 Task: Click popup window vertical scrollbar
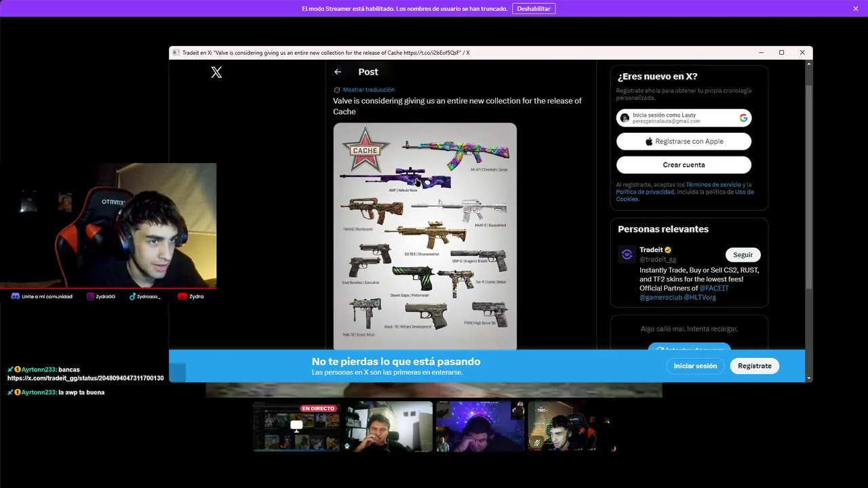(808, 187)
